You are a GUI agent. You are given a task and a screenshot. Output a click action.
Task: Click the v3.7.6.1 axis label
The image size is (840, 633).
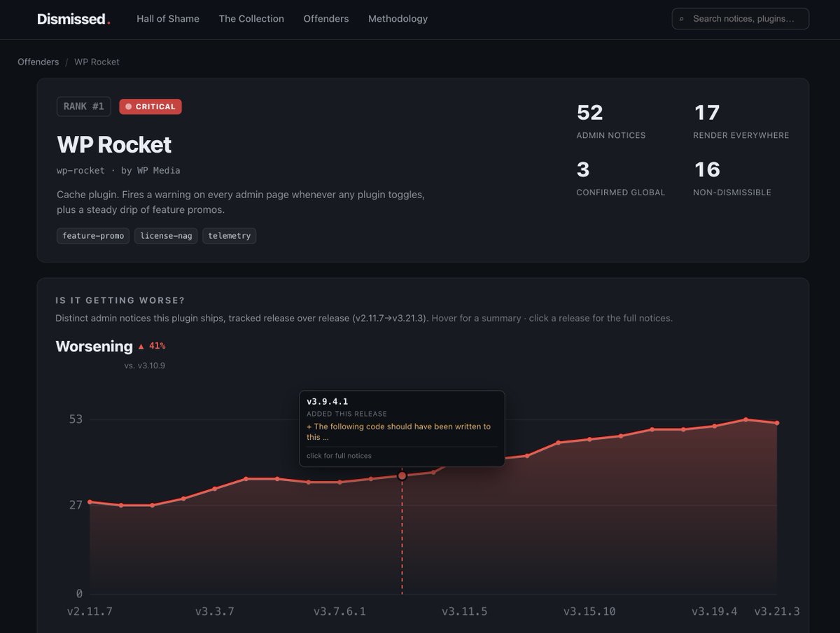[339, 611]
